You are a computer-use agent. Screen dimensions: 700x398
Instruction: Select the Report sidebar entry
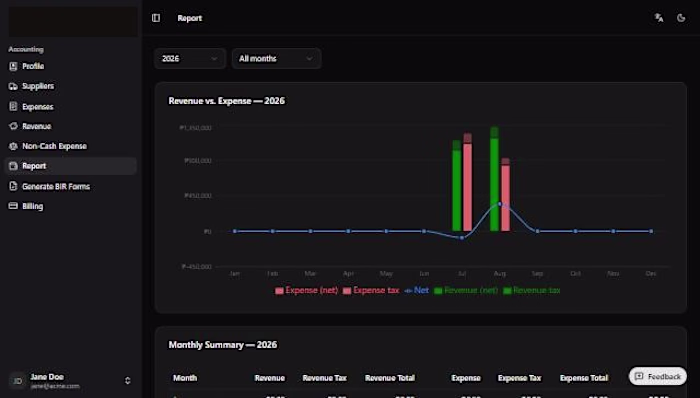71,166
